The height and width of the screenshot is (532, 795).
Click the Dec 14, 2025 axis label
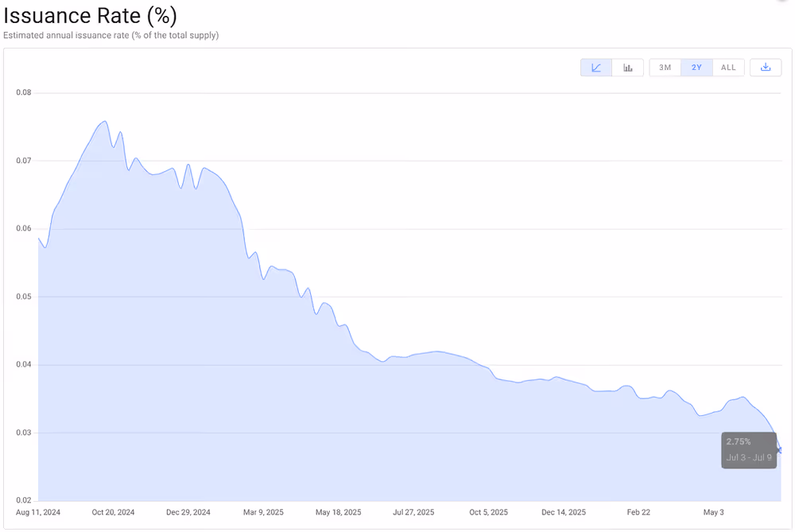click(564, 512)
